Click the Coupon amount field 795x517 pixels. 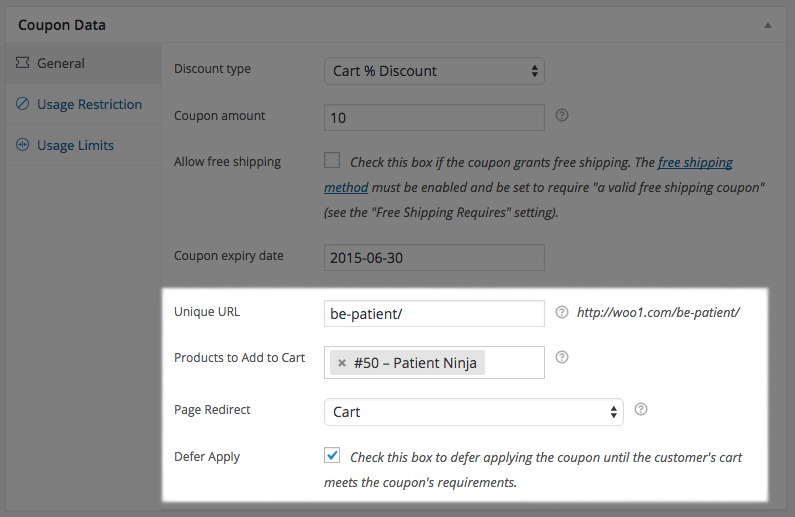click(x=434, y=117)
